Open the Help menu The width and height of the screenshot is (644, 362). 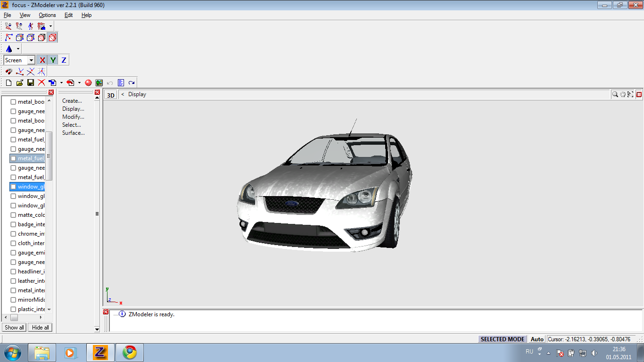(86, 15)
